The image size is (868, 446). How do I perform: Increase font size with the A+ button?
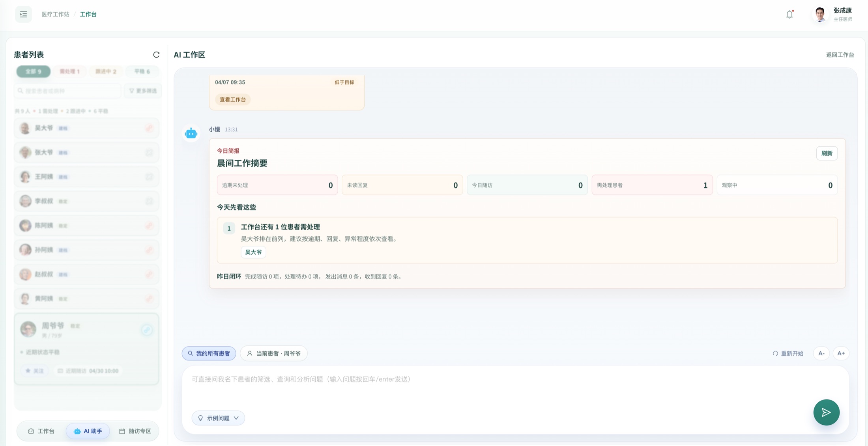(841, 353)
